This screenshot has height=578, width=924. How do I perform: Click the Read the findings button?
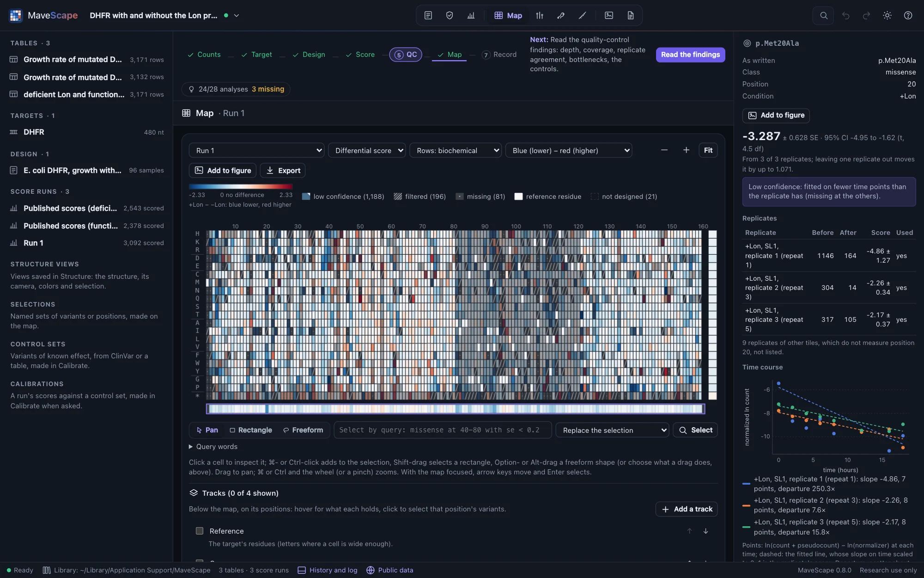(690, 55)
